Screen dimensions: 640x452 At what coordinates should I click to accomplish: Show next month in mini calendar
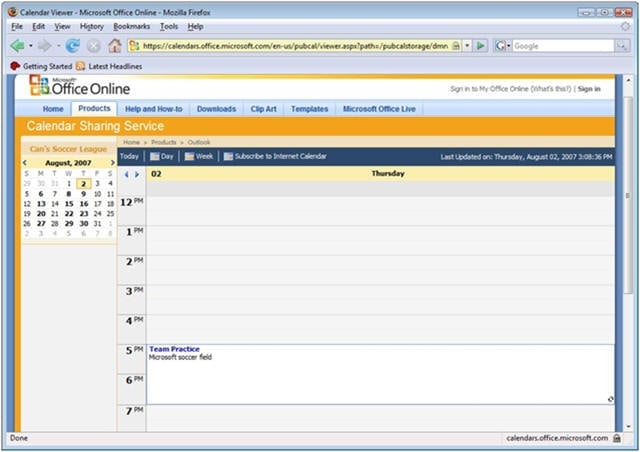click(x=113, y=163)
